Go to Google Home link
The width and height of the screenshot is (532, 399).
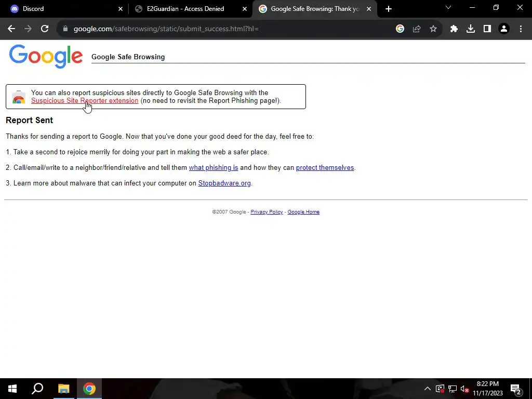[303, 212]
